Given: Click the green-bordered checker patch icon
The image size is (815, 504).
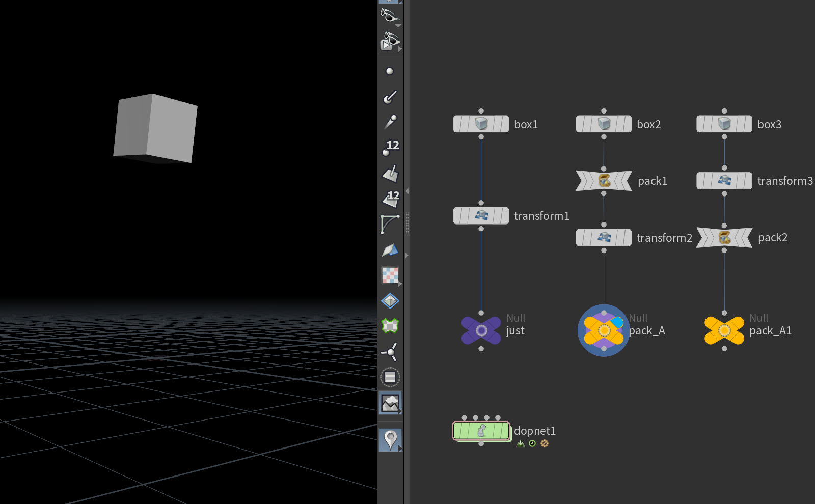Looking at the screenshot, I should coord(390,326).
